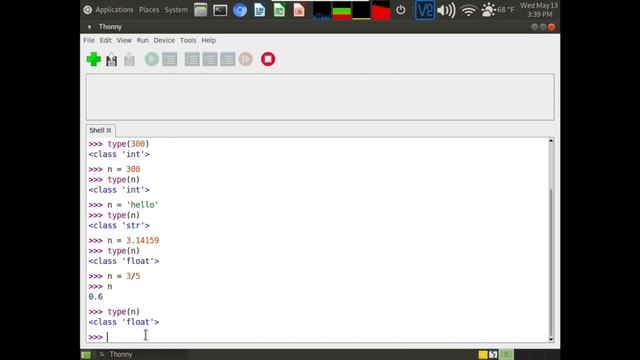This screenshot has width=640, height=360.
Task: Click the green-red system monitor graph
Action: point(342,10)
